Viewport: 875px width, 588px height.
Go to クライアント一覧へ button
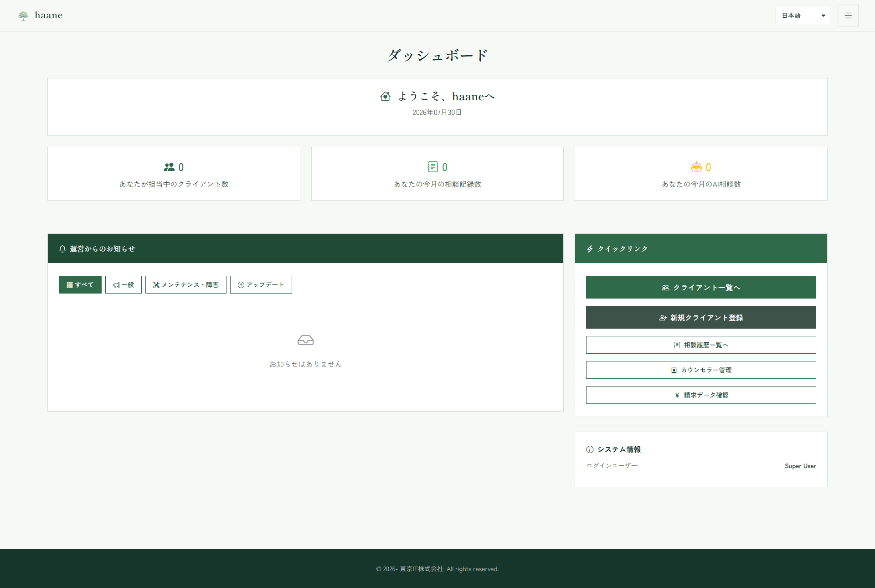click(x=701, y=287)
